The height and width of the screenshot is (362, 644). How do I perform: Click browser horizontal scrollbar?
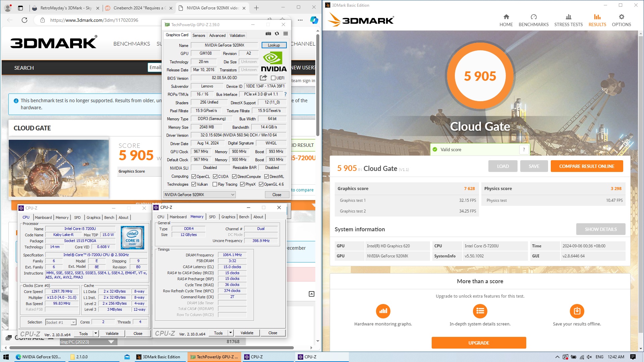point(151,348)
